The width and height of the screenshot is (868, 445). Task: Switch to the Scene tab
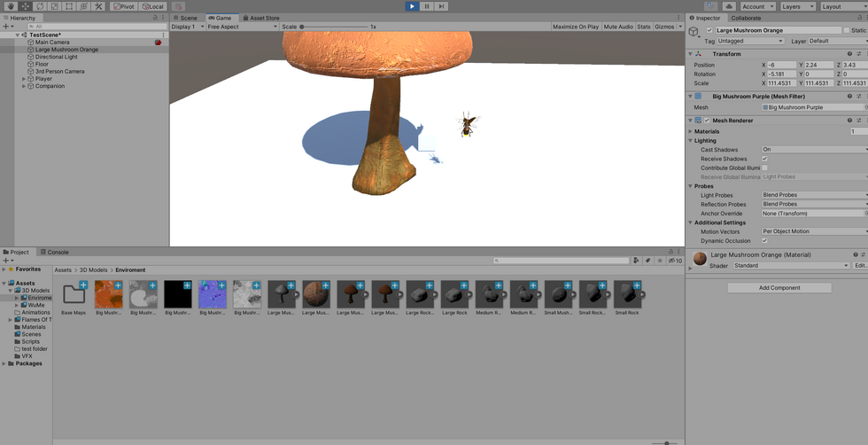pos(185,18)
